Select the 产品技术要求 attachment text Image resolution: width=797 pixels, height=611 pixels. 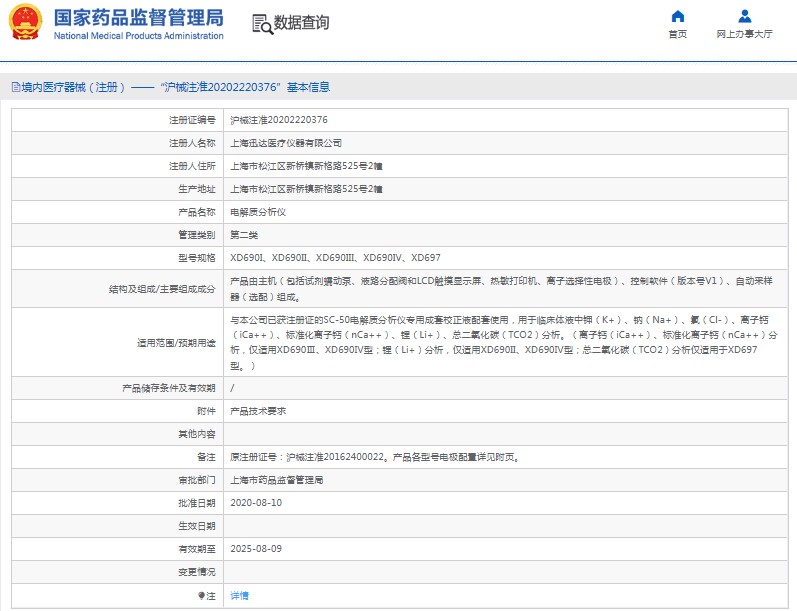point(258,411)
